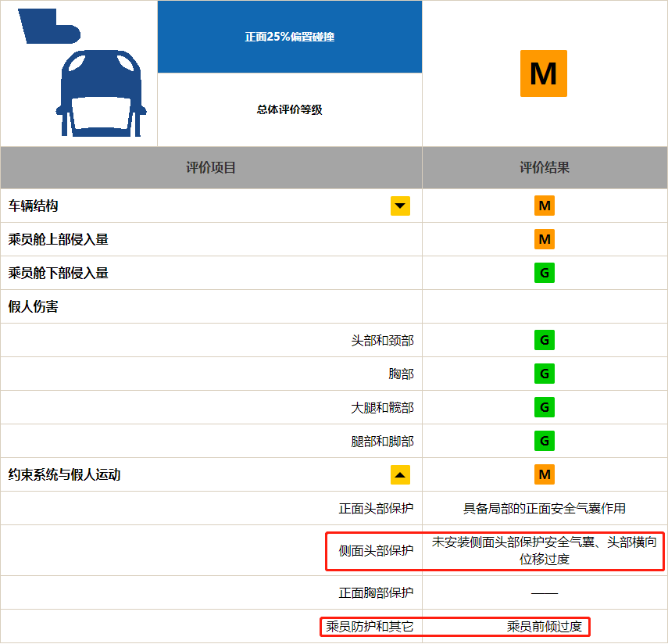Click the G rating badge for 头部和颈部

[x=545, y=340]
